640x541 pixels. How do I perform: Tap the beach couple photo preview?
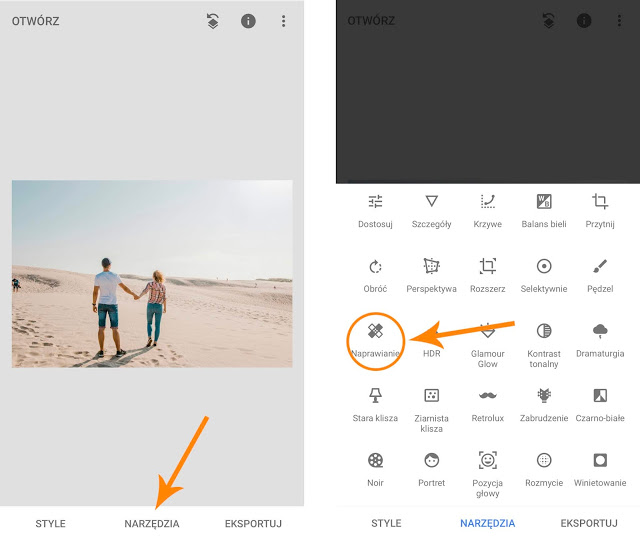(x=152, y=274)
